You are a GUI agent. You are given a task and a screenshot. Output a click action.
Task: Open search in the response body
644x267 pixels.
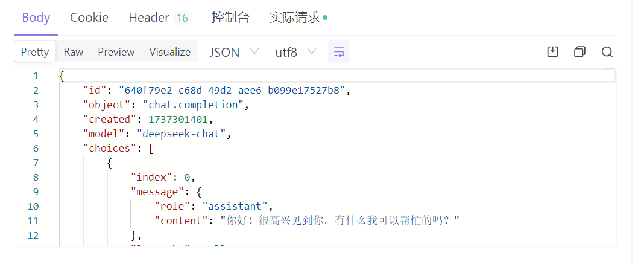click(607, 52)
